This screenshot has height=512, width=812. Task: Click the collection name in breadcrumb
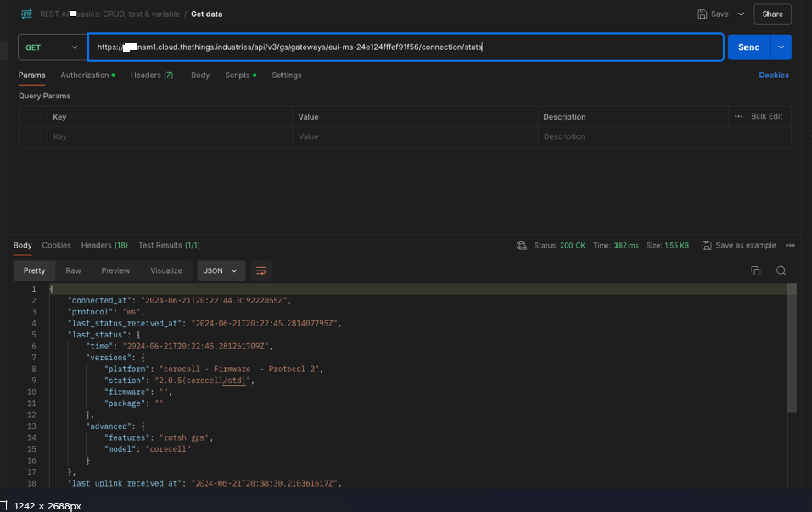pyautogui.click(x=110, y=14)
